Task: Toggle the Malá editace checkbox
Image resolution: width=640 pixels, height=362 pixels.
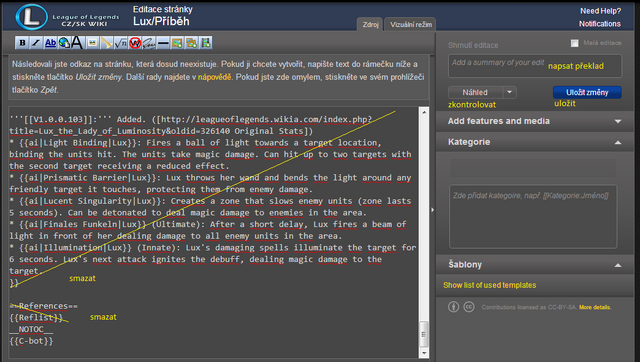Action: 574,43
